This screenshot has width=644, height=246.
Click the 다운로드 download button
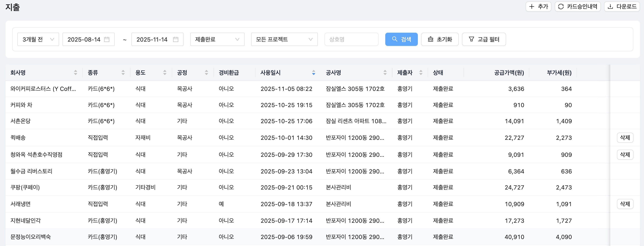(622, 6)
